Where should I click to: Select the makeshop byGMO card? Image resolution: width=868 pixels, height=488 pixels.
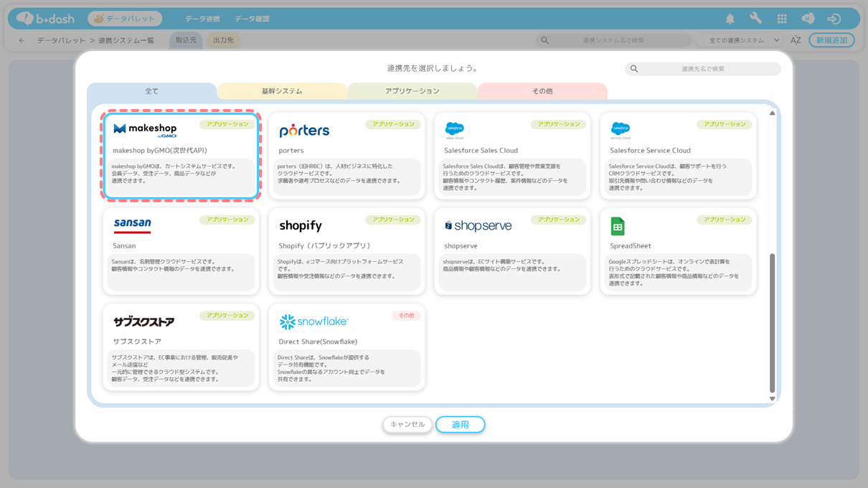click(181, 156)
